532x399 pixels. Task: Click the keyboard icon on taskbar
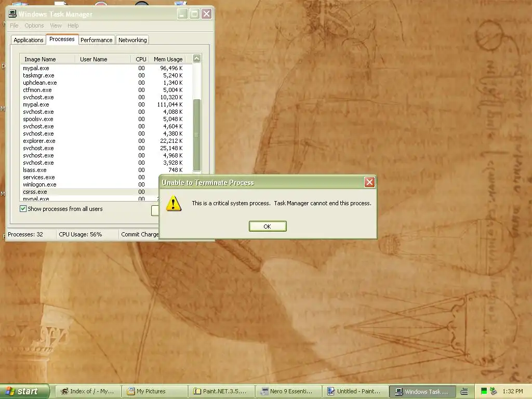[464, 392]
